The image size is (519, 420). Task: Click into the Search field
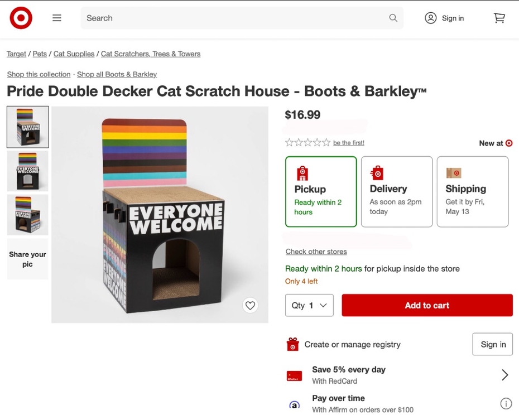point(234,18)
